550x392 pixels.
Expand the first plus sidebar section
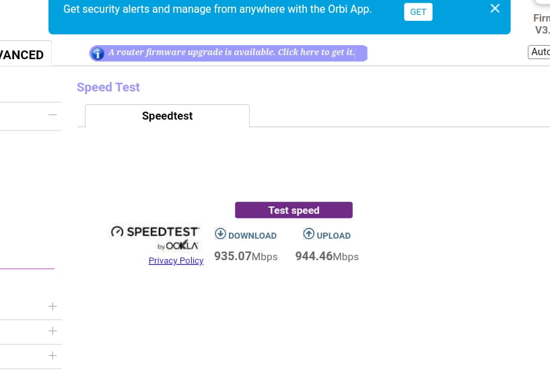pos(53,306)
